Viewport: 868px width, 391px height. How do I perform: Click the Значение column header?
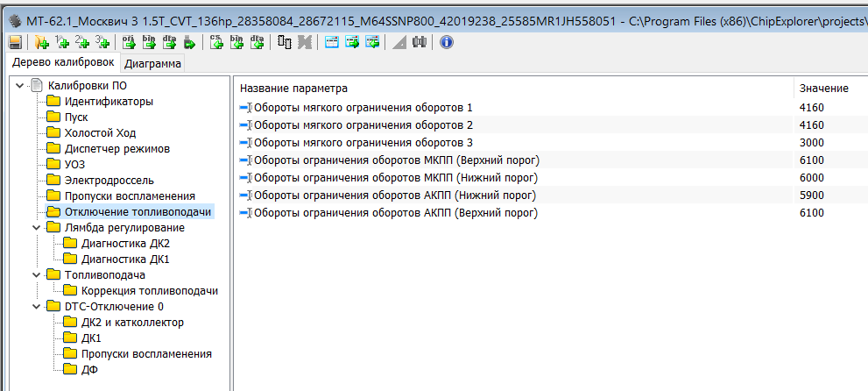coord(823,89)
